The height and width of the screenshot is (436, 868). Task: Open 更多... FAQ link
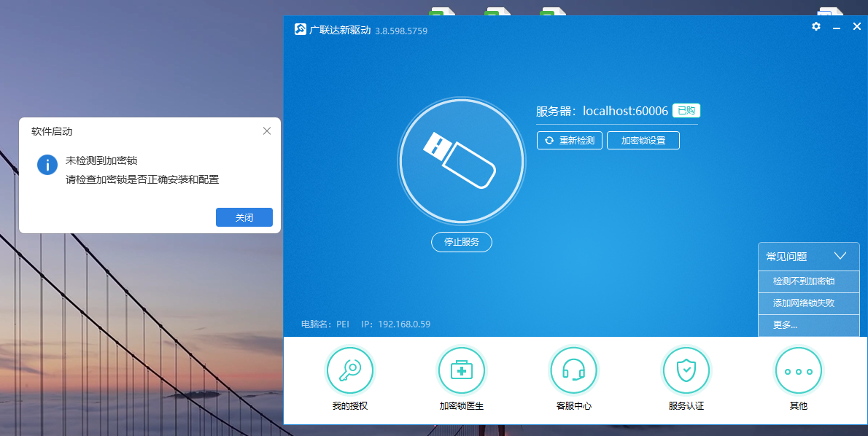tap(809, 325)
